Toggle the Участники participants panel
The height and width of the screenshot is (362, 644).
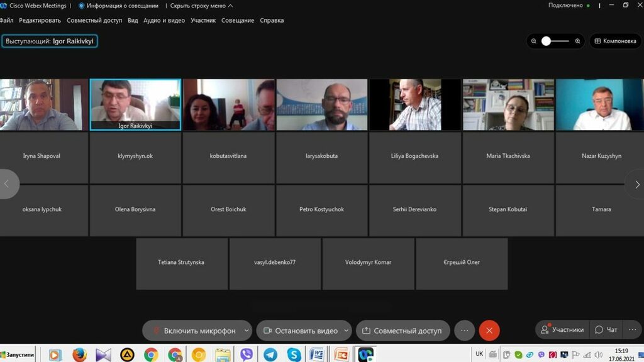click(563, 330)
